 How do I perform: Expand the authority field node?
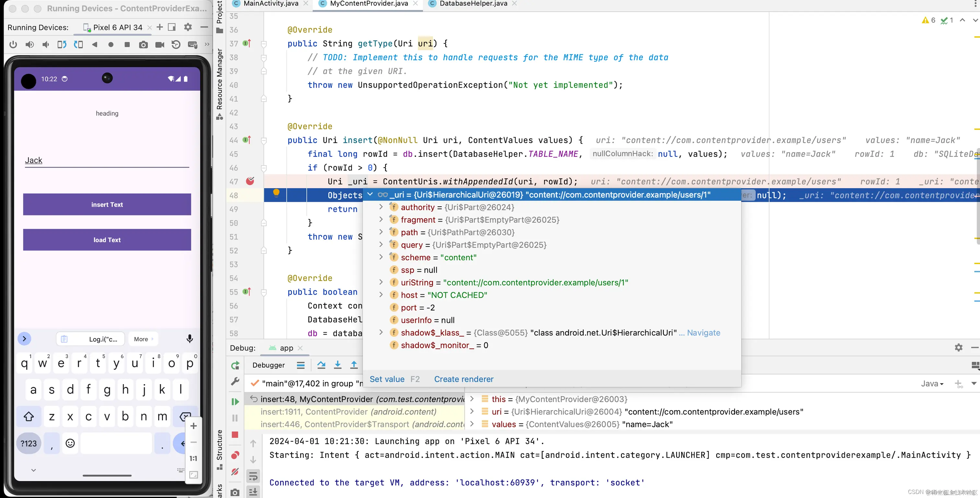click(x=381, y=207)
